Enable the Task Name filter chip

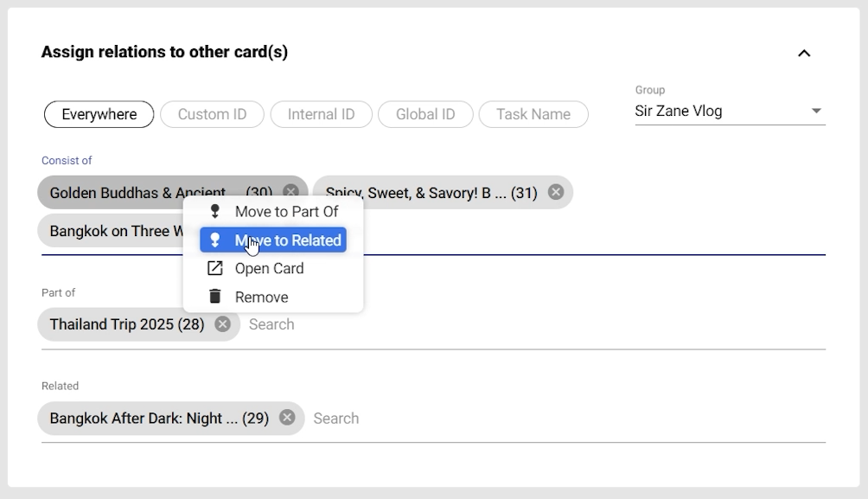[533, 114]
